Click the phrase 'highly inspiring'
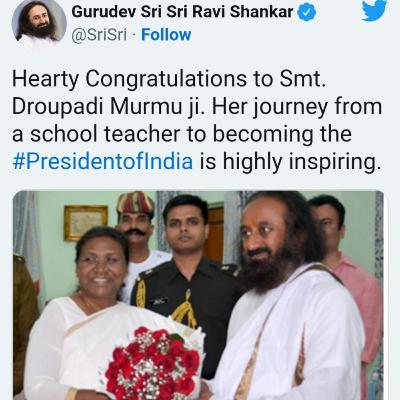Image resolution: width=400 pixels, height=400 pixels. click(301, 162)
